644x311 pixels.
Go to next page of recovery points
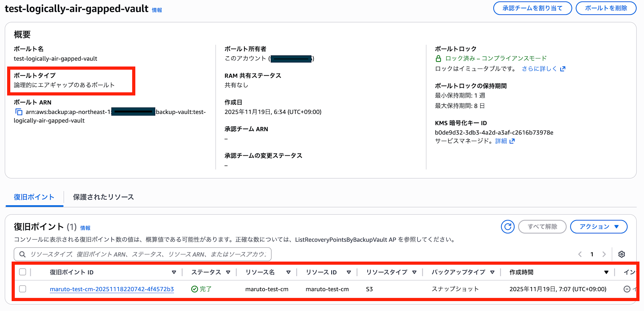pos(604,254)
